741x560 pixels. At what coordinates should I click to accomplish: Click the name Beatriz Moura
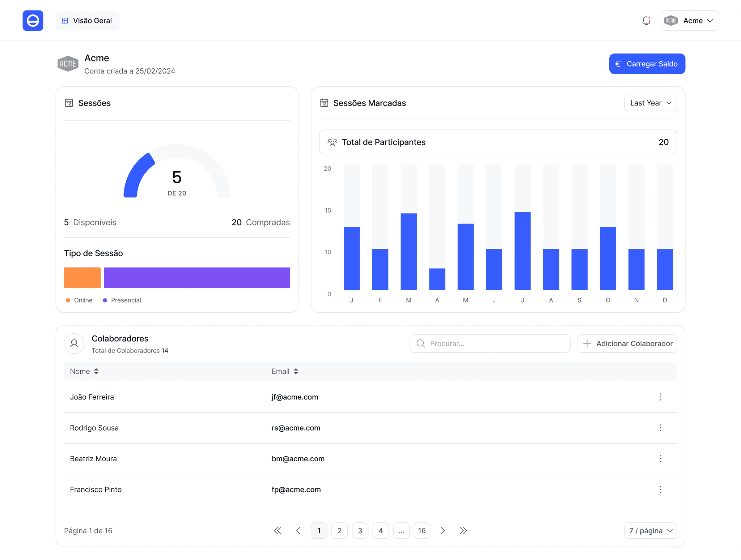coord(93,458)
